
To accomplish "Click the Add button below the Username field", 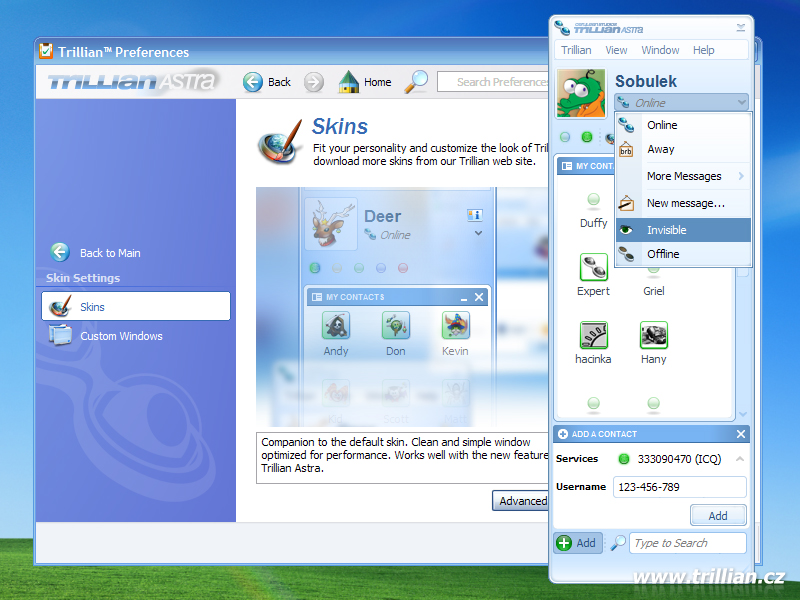I will click(x=718, y=515).
